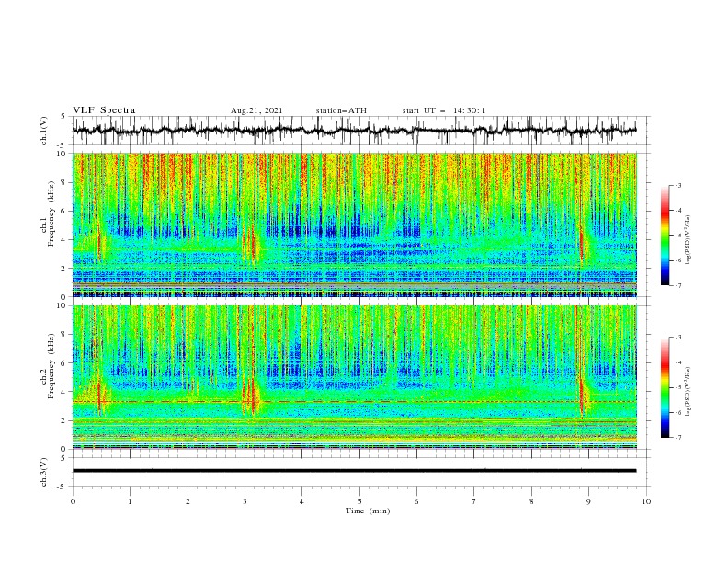
Task: Click the ch.2 'log(PSD)(V²/Hz)' colorbar label
Action: tap(688, 391)
